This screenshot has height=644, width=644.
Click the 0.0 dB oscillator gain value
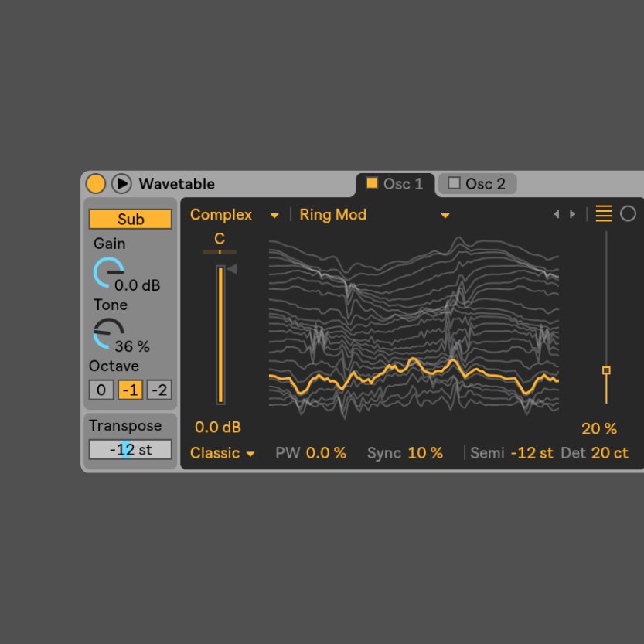pyautogui.click(x=218, y=427)
